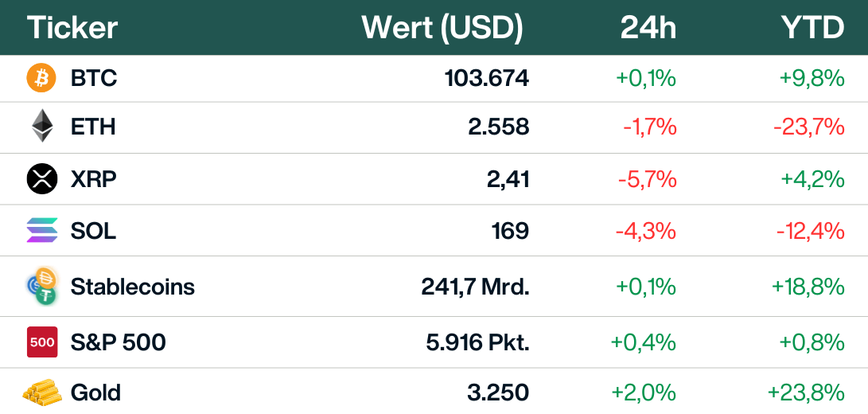
Task: Click the XRP 24h change -5,7%
Action: click(647, 179)
